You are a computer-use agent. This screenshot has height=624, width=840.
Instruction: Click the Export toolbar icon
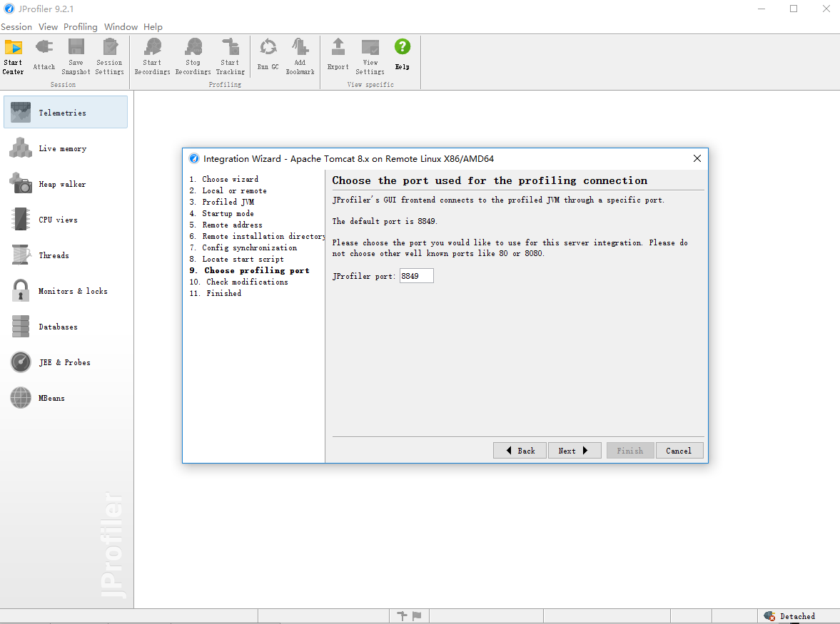pos(338,55)
